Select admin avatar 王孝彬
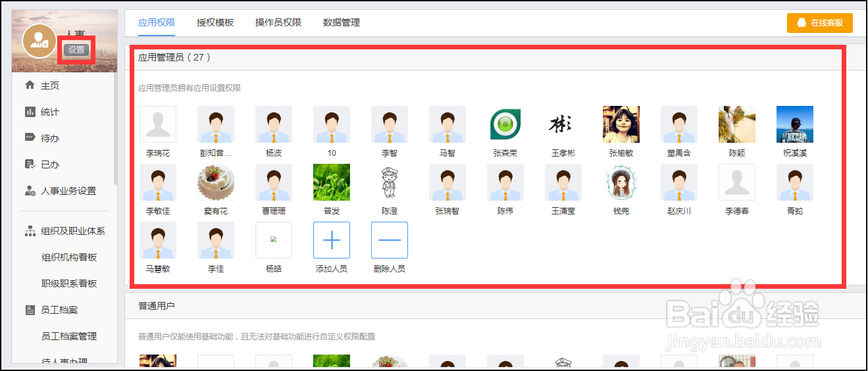The height and width of the screenshot is (371, 868). point(563,124)
